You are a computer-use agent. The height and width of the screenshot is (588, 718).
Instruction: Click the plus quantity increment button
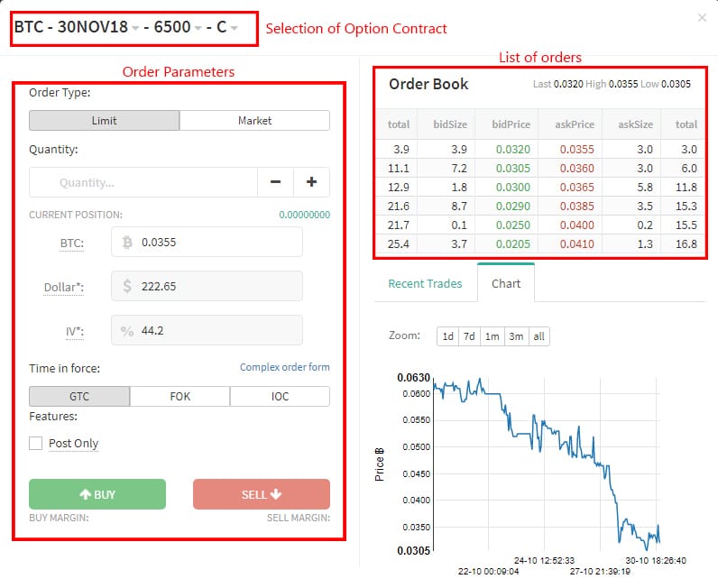click(311, 182)
